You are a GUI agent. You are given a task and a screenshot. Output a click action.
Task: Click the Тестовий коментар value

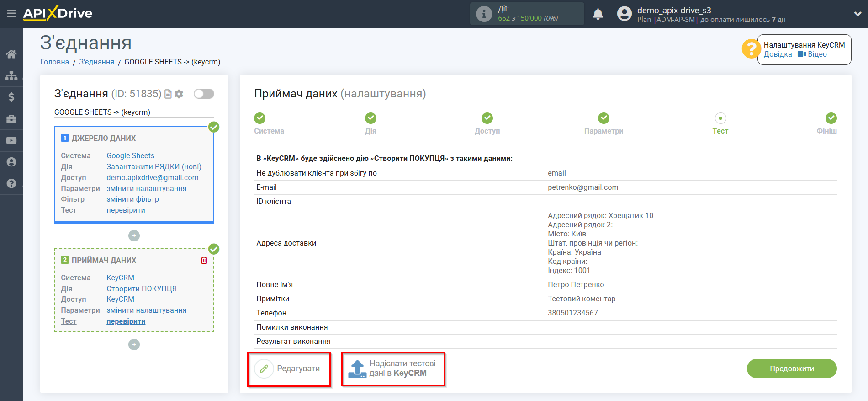click(x=582, y=299)
